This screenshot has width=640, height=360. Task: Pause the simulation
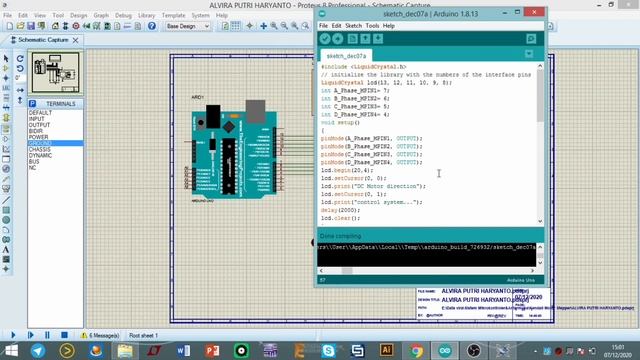click(x=47, y=335)
